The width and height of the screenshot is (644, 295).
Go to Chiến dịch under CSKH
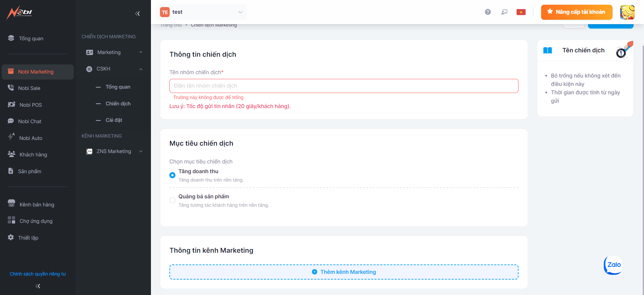pos(118,104)
